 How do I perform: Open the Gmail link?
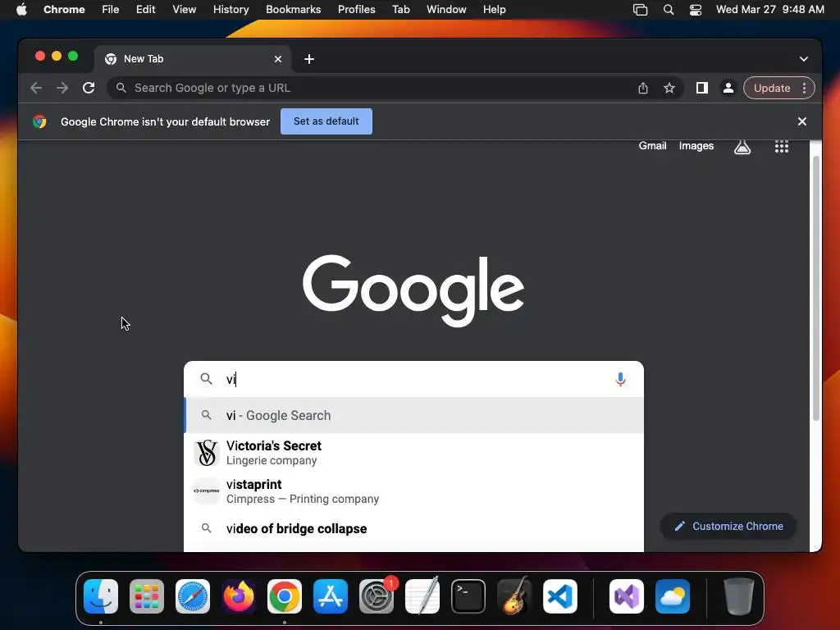(x=652, y=146)
